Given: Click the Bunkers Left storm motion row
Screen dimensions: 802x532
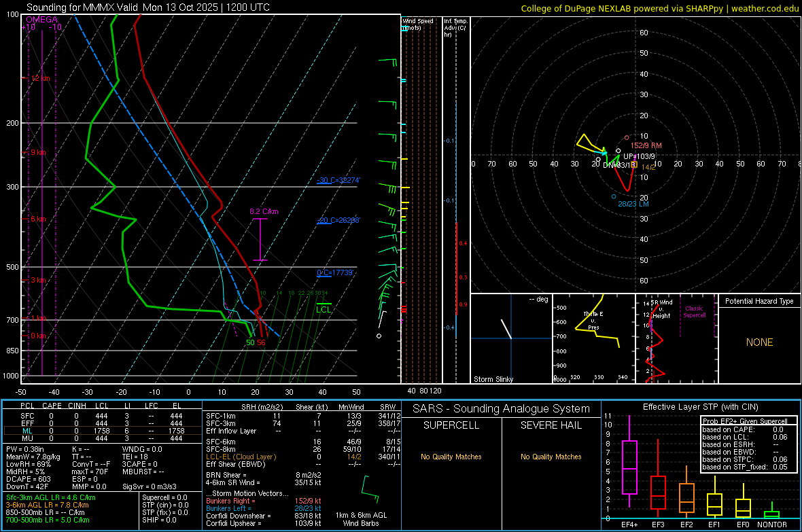Looking at the screenshot, I should pyautogui.click(x=264, y=508).
